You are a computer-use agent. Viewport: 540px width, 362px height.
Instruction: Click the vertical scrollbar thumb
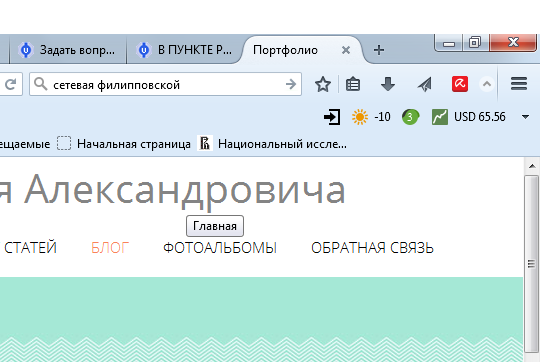coord(532,263)
